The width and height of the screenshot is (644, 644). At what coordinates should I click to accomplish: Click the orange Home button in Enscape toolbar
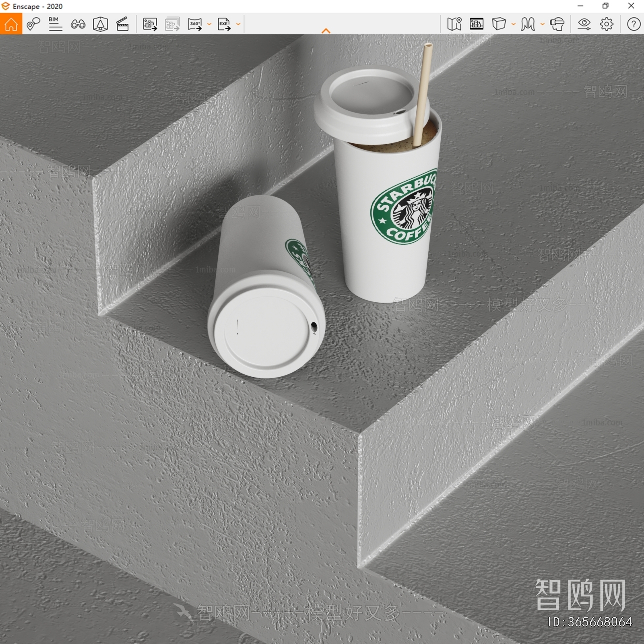pyautogui.click(x=11, y=24)
